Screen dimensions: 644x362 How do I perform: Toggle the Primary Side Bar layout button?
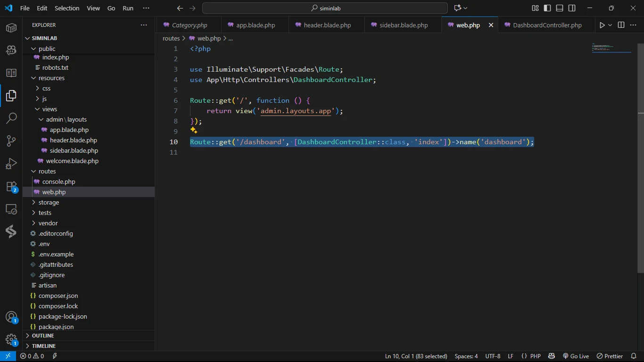(x=547, y=8)
